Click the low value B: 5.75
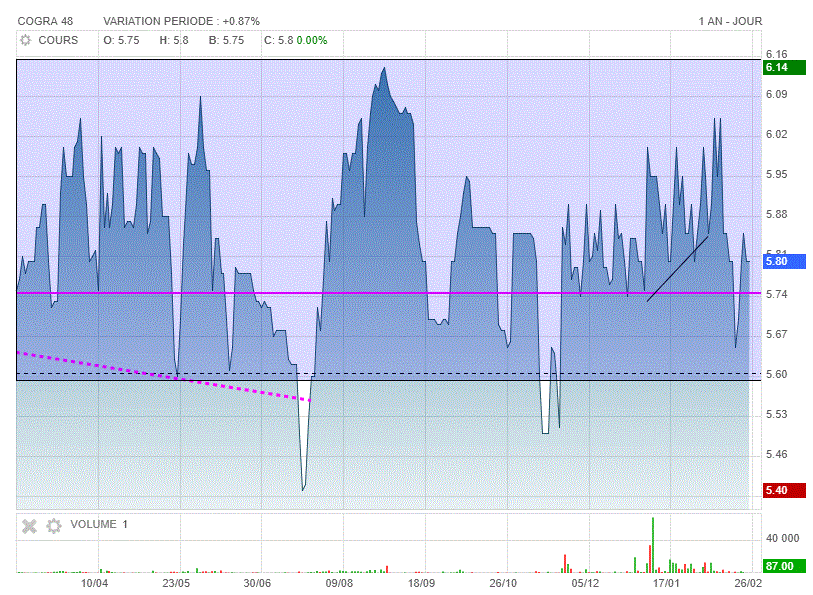Screen dimensions: 813x595 coord(226,40)
